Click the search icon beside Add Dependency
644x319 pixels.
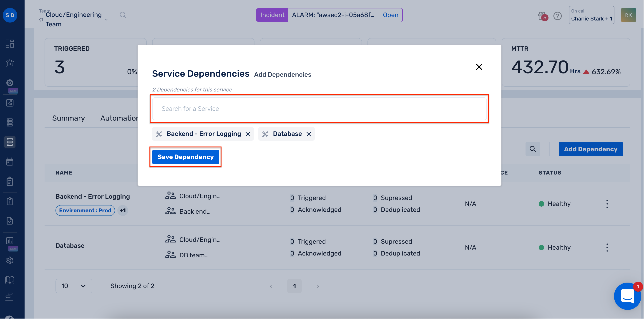point(533,149)
